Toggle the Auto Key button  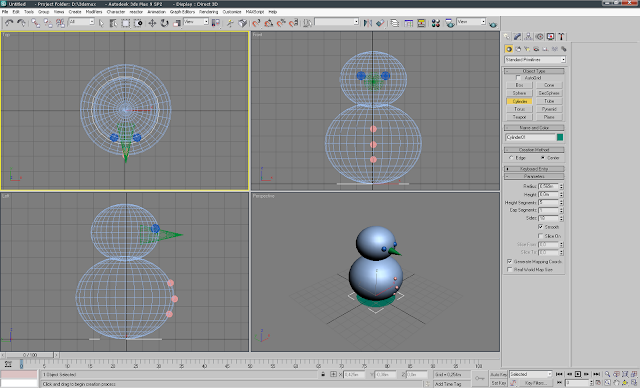pos(498,375)
